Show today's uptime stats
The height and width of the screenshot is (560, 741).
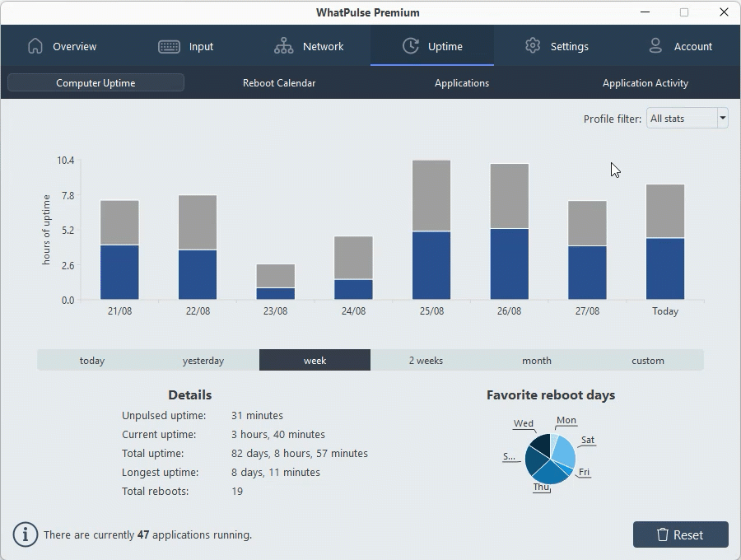(x=91, y=360)
